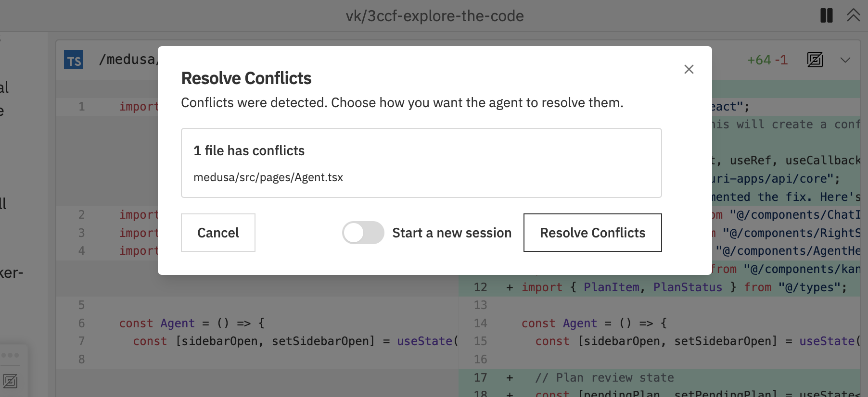
Task: Open the file diff review icon
Action: pyautogui.click(x=815, y=60)
